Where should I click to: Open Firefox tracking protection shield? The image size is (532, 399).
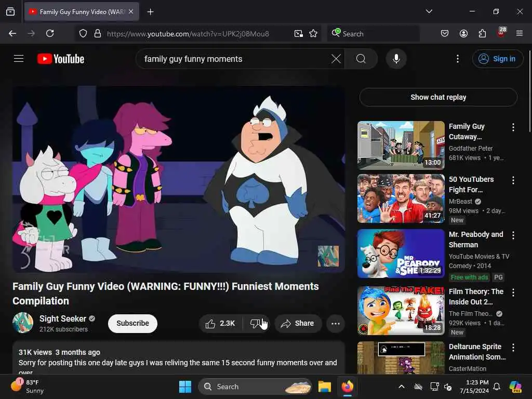click(x=83, y=34)
